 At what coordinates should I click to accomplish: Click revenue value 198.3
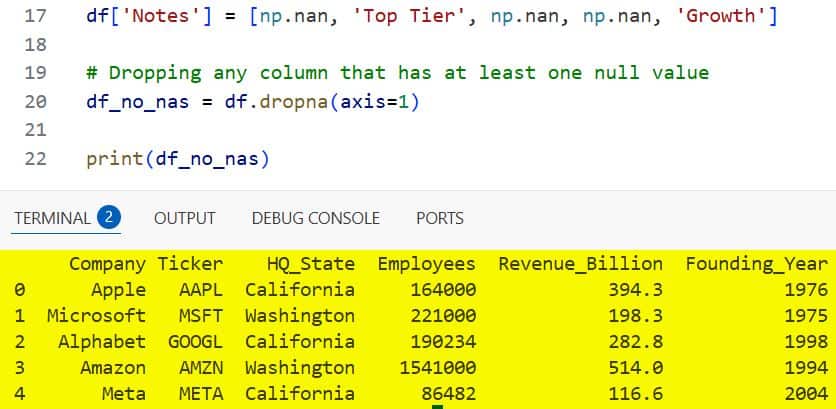[636, 316]
